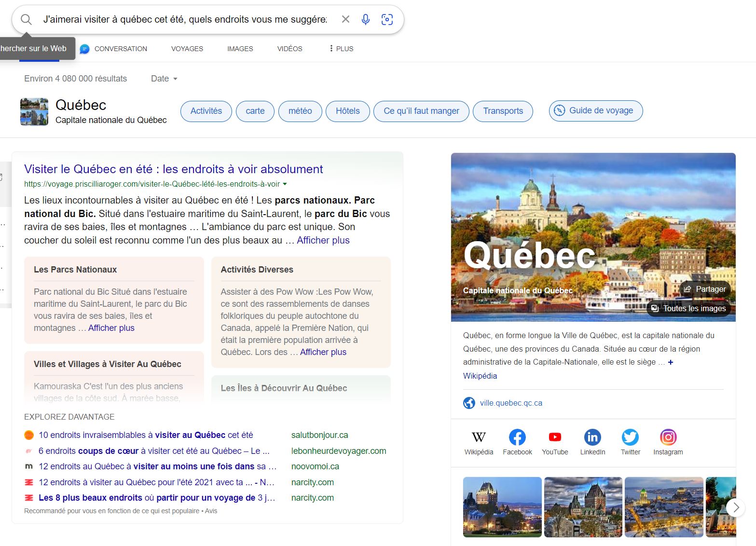756x546 pixels.
Task: Open the LinkedIn page icon
Action: [x=592, y=437]
